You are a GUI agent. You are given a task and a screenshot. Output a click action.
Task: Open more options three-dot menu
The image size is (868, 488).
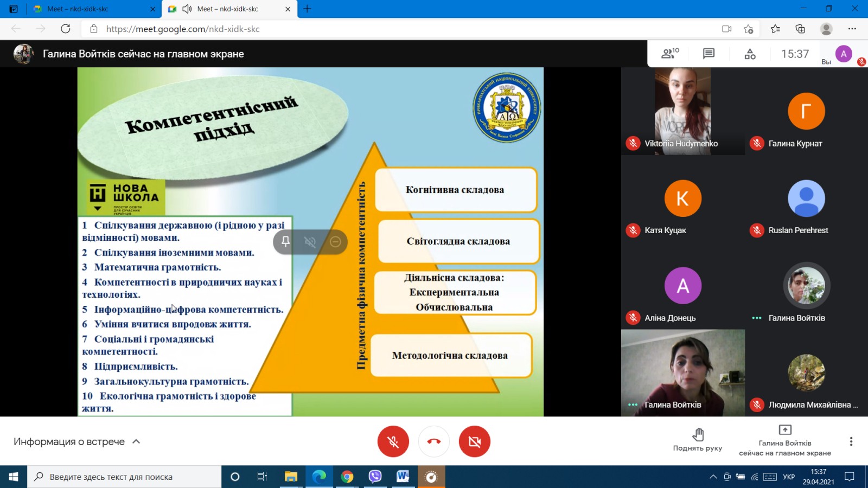[x=851, y=441]
